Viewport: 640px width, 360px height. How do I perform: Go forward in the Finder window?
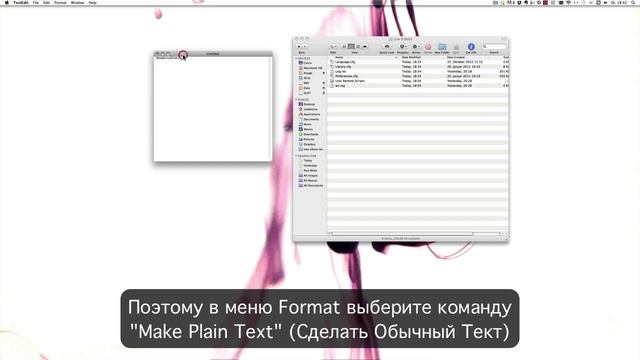point(304,47)
